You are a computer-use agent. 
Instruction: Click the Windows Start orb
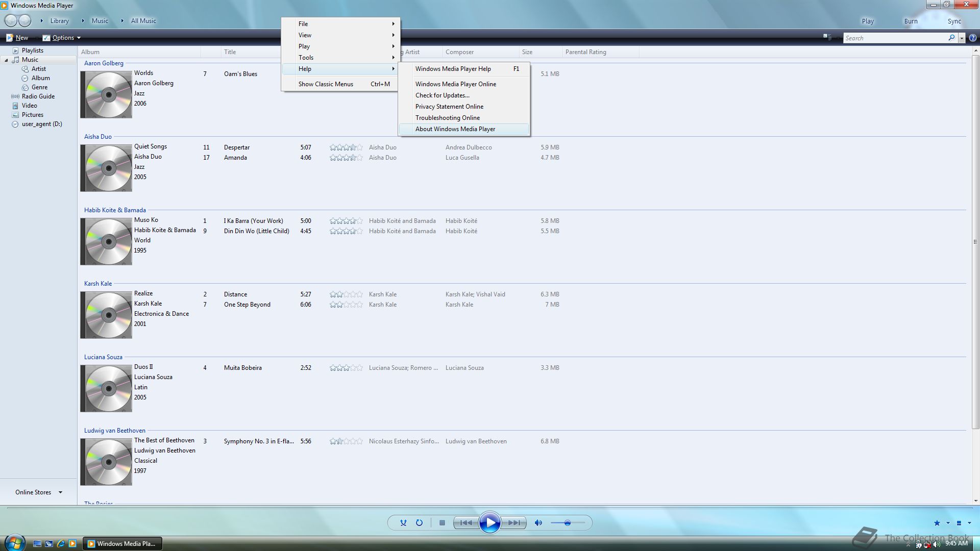14,543
